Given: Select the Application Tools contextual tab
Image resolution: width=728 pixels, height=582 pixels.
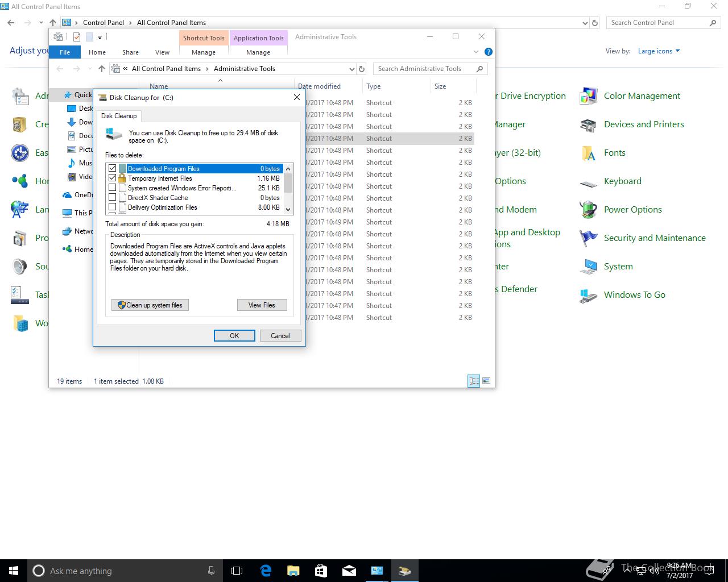Looking at the screenshot, I should coord(258,38).
